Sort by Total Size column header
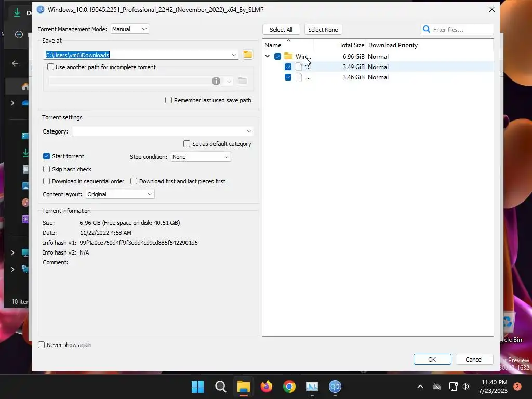The image size is (532, 399). pos(352,45)
